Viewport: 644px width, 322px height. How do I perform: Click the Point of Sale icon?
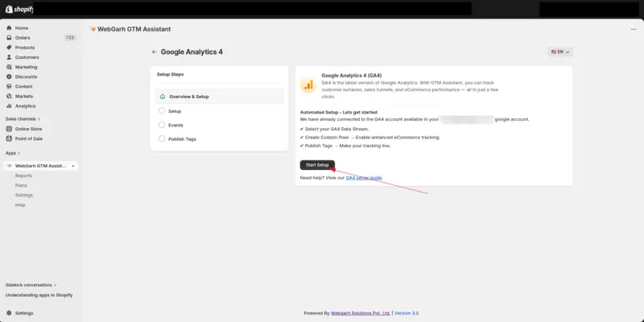click(x=9, y=138)
